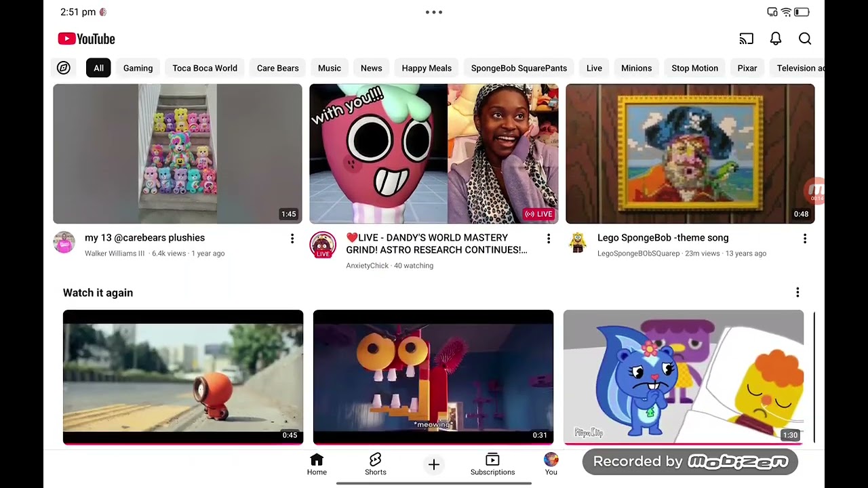Screen dimensions: 868x488
Task: Select the Music filter chip
Action: 330,68
